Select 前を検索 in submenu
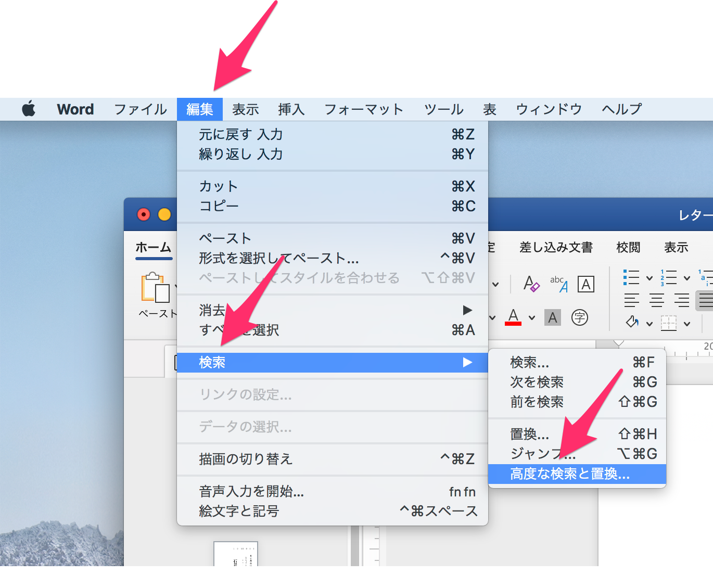 click(x=577, y=402)
